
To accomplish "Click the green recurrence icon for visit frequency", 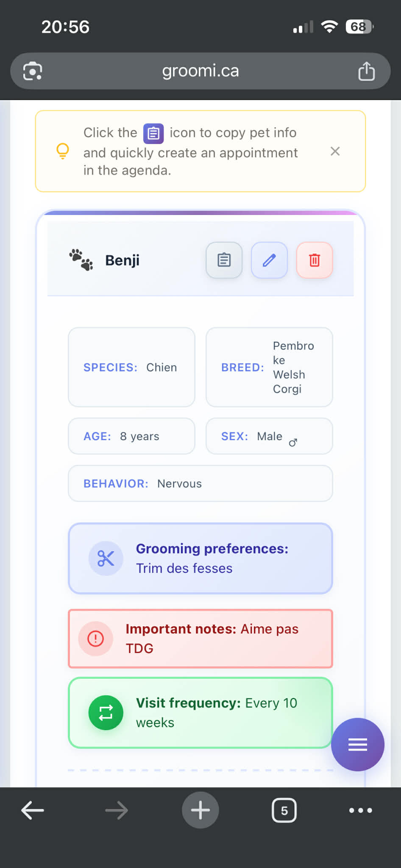I will tap(106, 712).
